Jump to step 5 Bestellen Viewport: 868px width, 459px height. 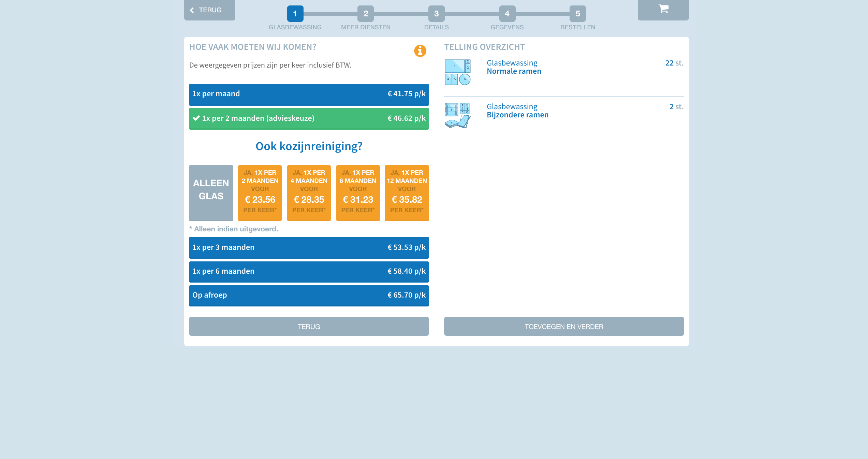577,14
